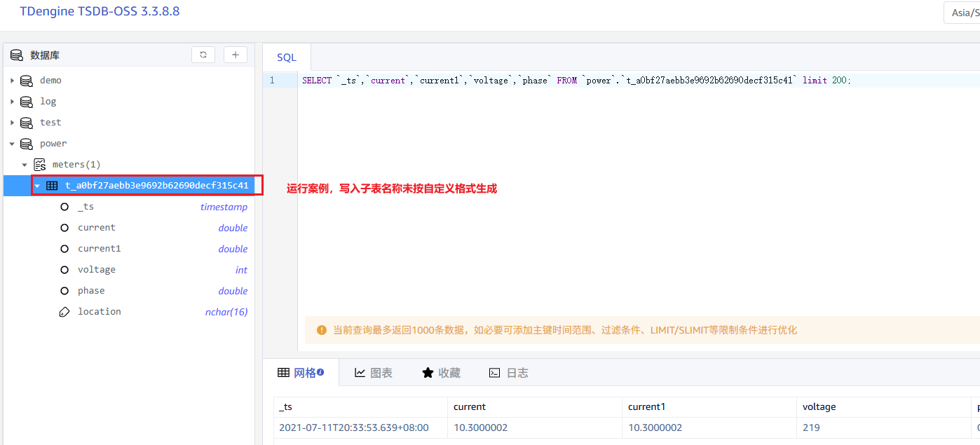Open the 收藏 favorites tab

click(441, 373)
